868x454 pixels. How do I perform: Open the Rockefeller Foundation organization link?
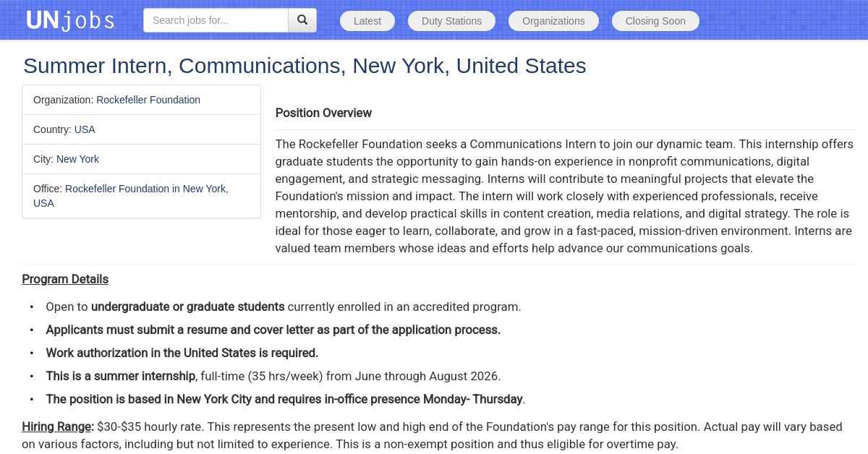coord(148,100)
